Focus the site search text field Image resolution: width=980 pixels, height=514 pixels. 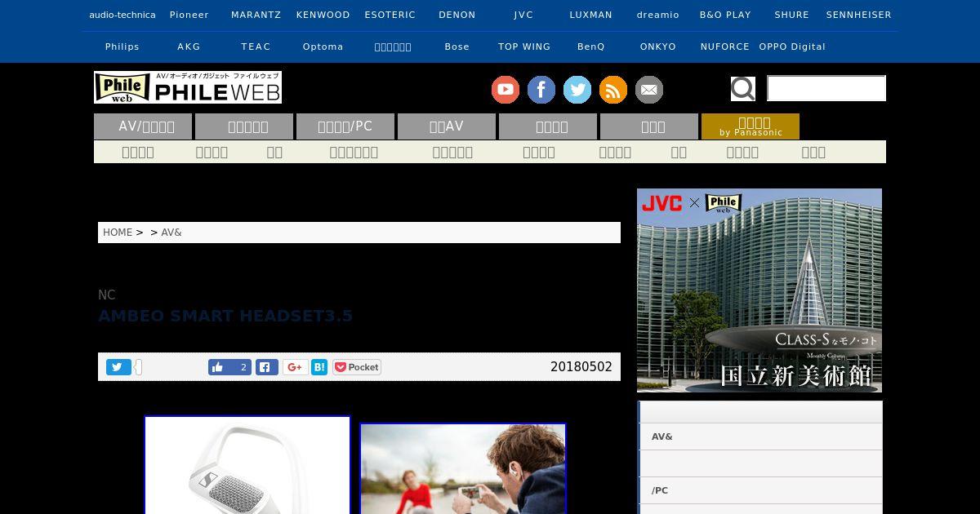pos(826,88)
